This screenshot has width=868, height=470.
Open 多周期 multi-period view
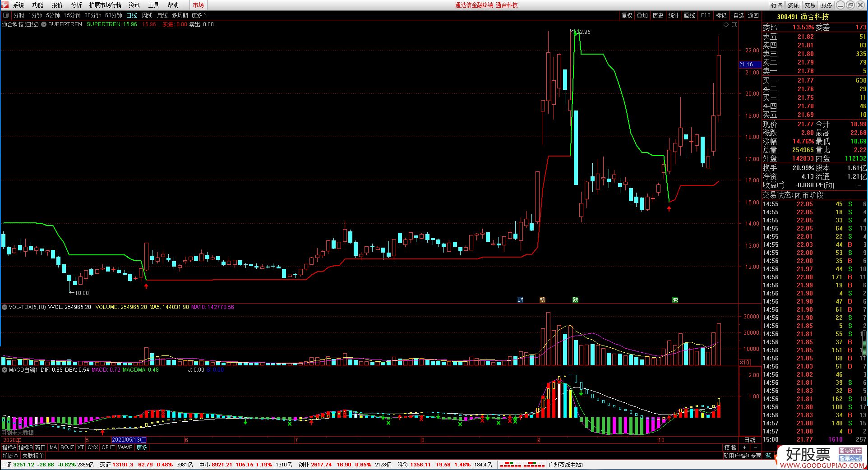tap(180, 15)
